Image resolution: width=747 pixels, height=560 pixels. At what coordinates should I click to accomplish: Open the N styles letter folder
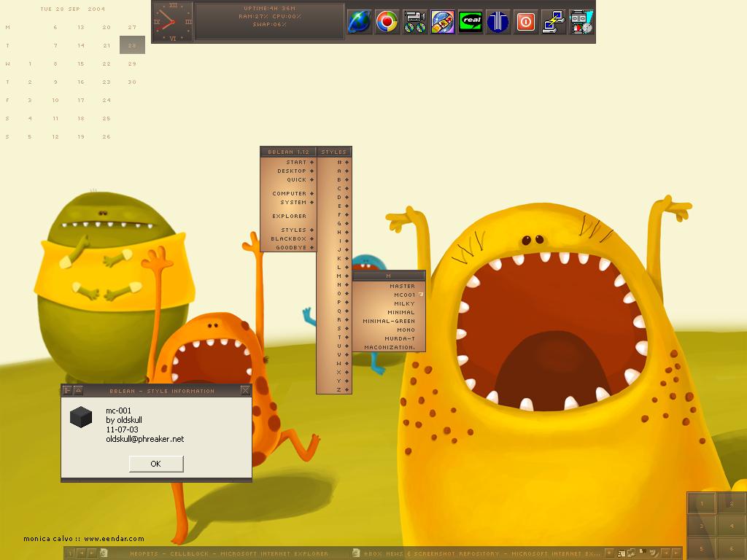click(x=334, y=285)
